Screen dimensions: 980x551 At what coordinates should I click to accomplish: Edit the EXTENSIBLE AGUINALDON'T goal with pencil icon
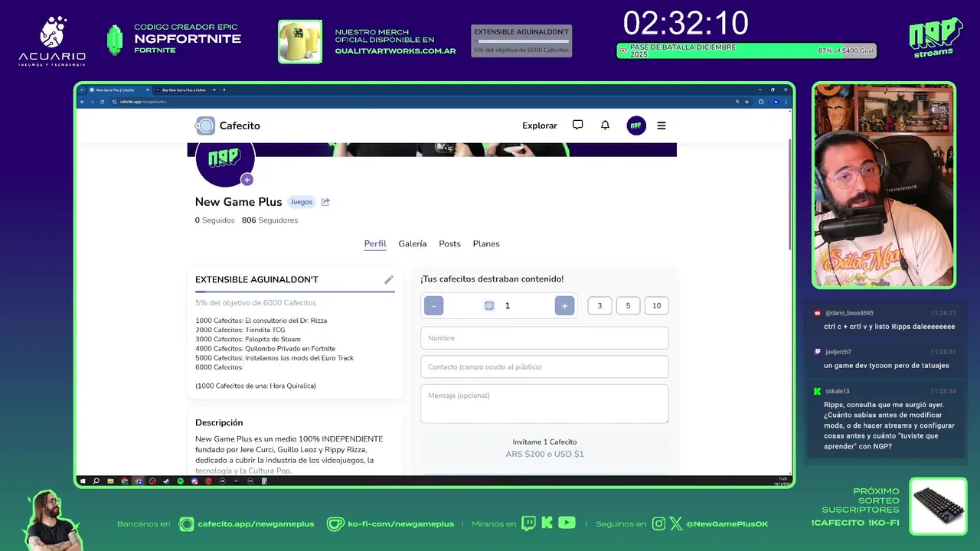coord(389,279)
